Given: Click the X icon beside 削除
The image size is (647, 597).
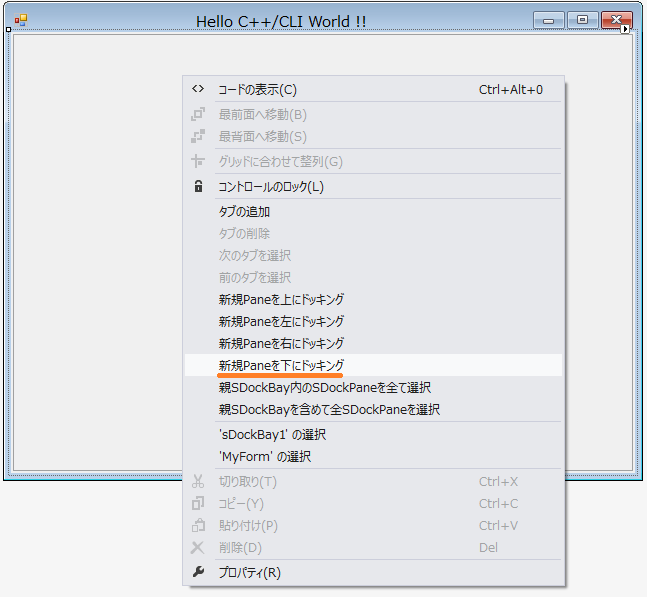Looking at the screenshot, I should (x=198, y=547).
